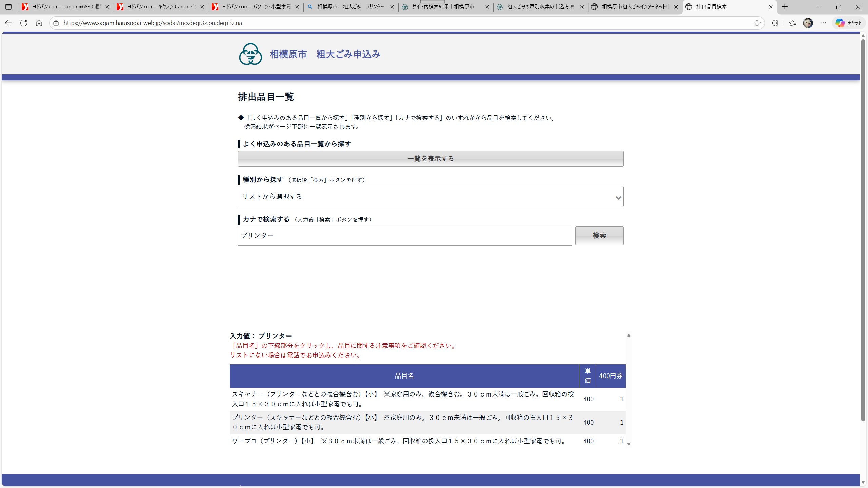The width and height of the screenshot is (868, 488).
Task: Open the tab actions menu icon
Action: [x=8, y=7]
